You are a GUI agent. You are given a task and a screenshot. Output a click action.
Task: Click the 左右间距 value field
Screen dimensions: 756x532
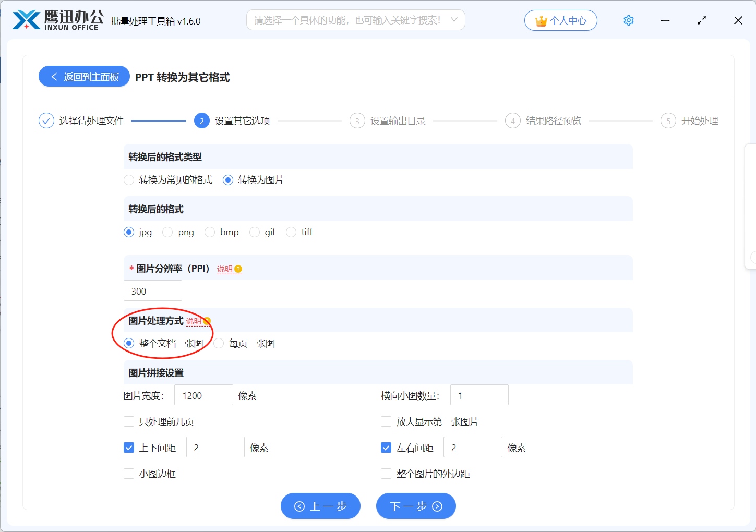point(473,447)
